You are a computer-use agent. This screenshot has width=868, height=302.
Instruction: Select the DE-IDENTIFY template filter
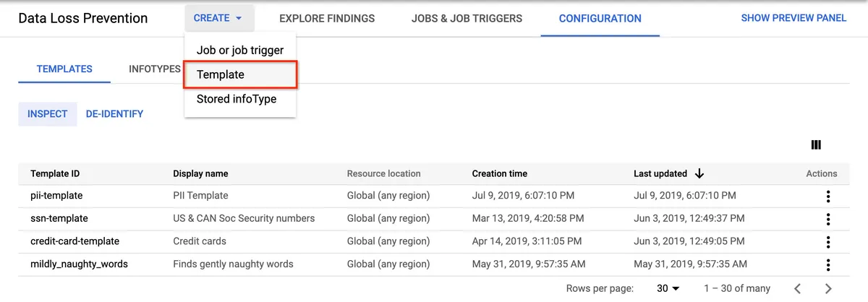114,114
